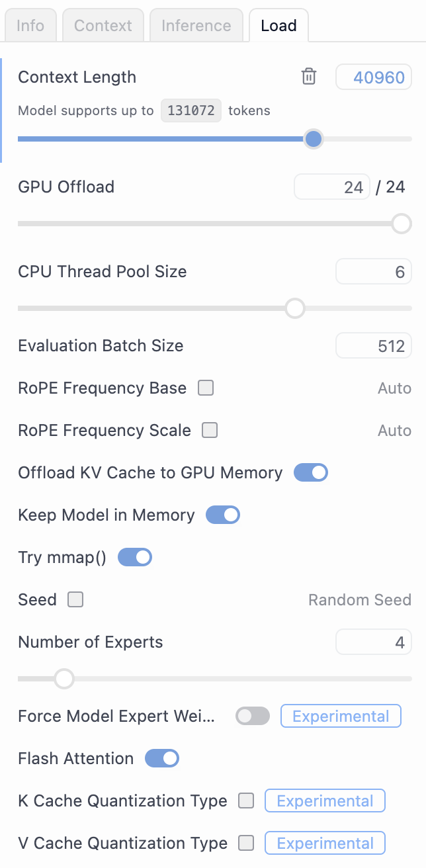This screenshot has height=868, width=426.
Task: Click the trash icon beside Context Length
Action: point(309,77)
